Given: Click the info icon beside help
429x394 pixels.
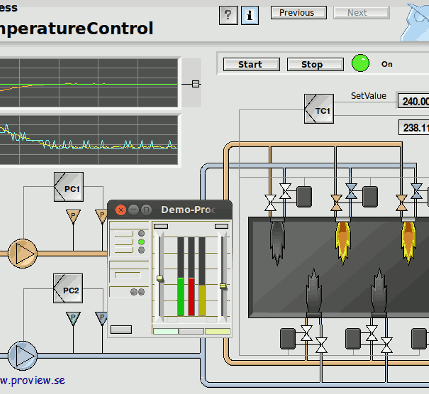Looking at the screenshot, I should point(250,15).
